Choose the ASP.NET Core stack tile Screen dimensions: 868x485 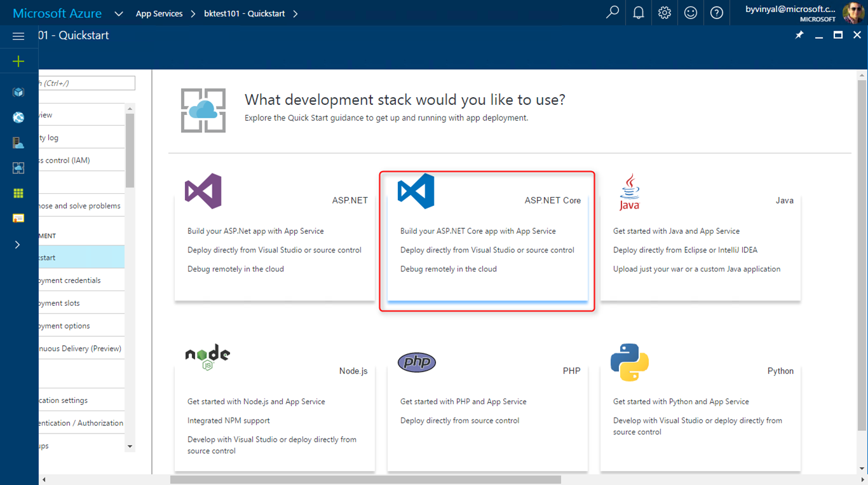point(487,242)
